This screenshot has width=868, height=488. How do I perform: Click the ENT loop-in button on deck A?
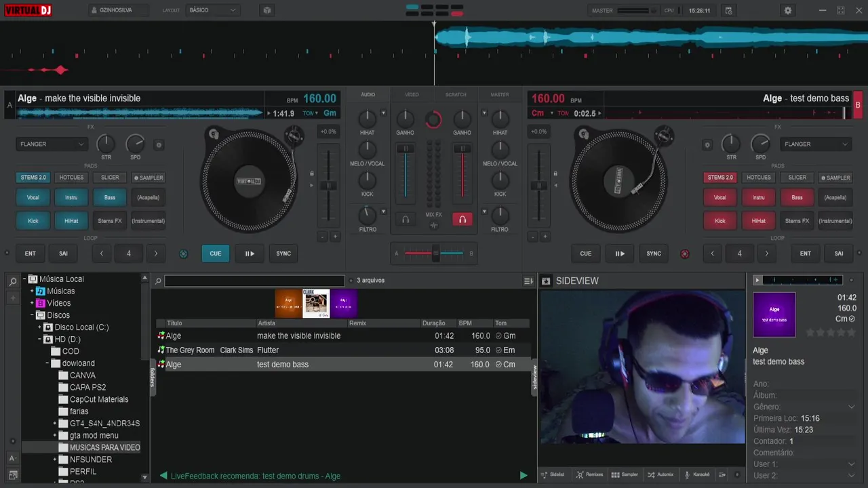tap(31, 253)
